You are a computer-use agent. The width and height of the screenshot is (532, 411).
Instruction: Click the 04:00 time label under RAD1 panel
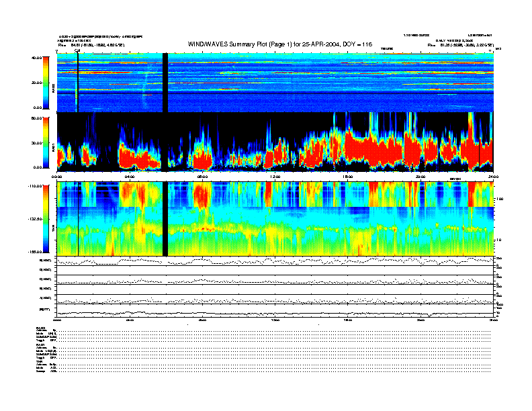130,177
